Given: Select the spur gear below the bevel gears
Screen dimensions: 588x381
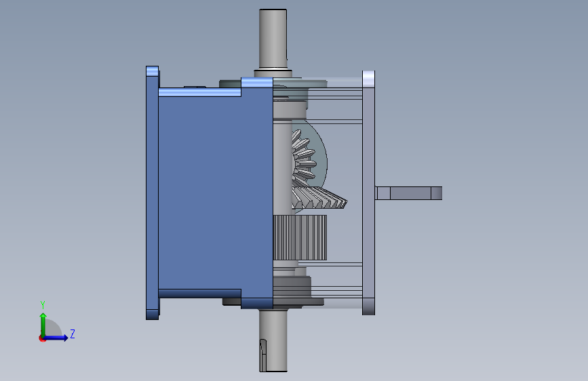Looking at the screenshot, I should click(300, 238).
